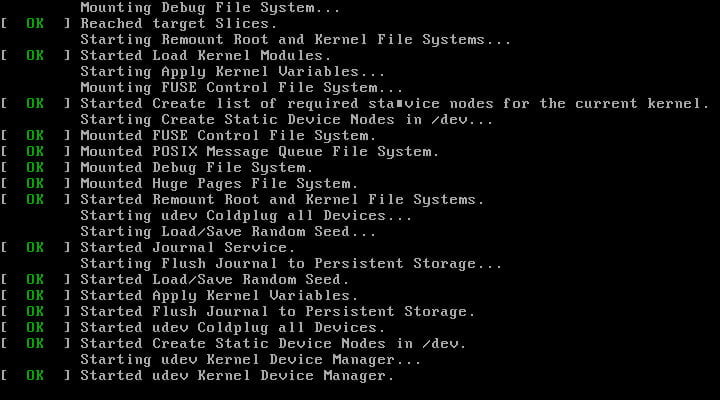This screenshot has width=720, height=400.
Task: Select the "Starting Load/Save Random Seed..." line
Action: coord(227,232)
